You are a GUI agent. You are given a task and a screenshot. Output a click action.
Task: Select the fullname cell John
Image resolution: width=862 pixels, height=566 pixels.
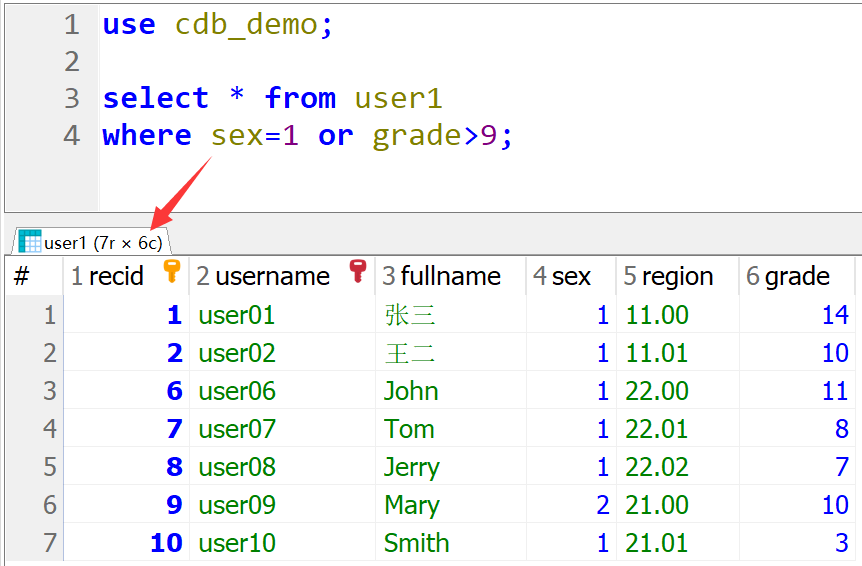pos(411,391)
